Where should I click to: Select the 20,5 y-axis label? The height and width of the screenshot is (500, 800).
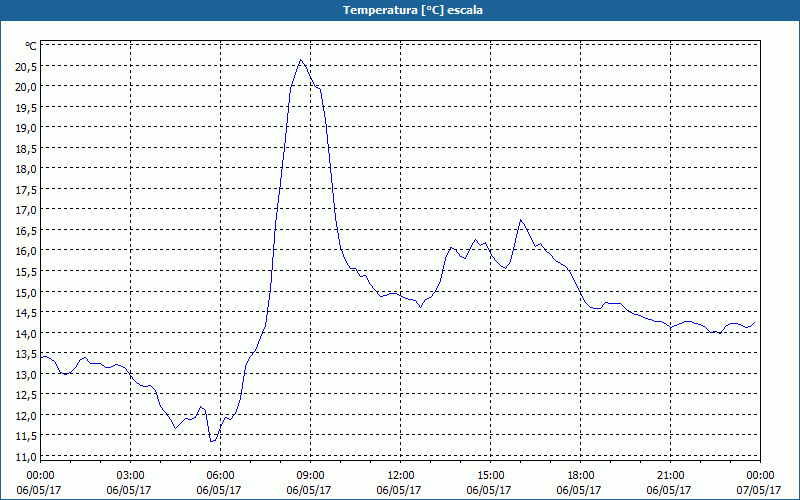click(x=26, y=67)
